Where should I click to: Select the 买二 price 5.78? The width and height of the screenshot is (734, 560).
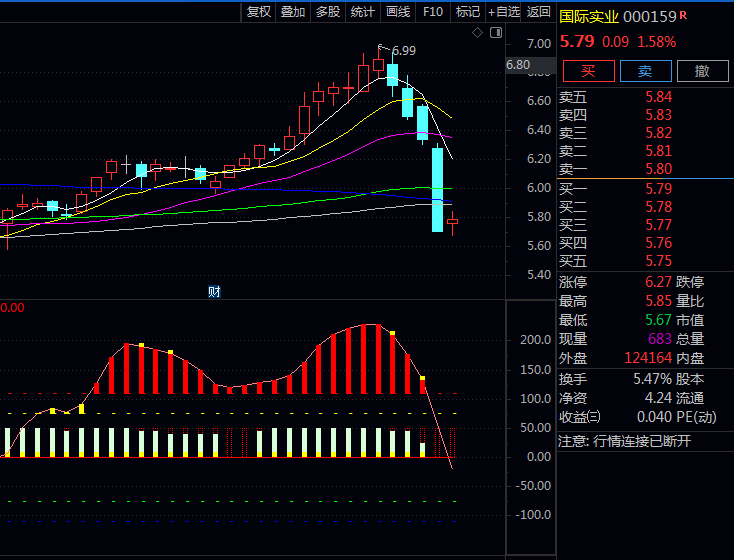tap(659, 207)
